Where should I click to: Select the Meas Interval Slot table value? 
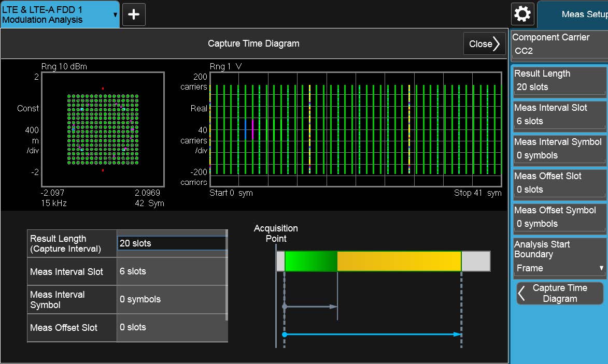tap(171, 271)
